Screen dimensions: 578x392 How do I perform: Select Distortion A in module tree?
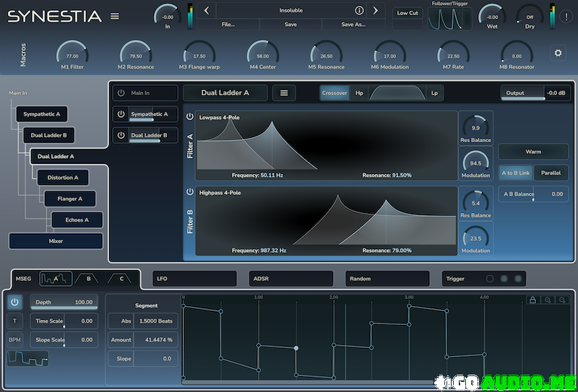(63, 178)
